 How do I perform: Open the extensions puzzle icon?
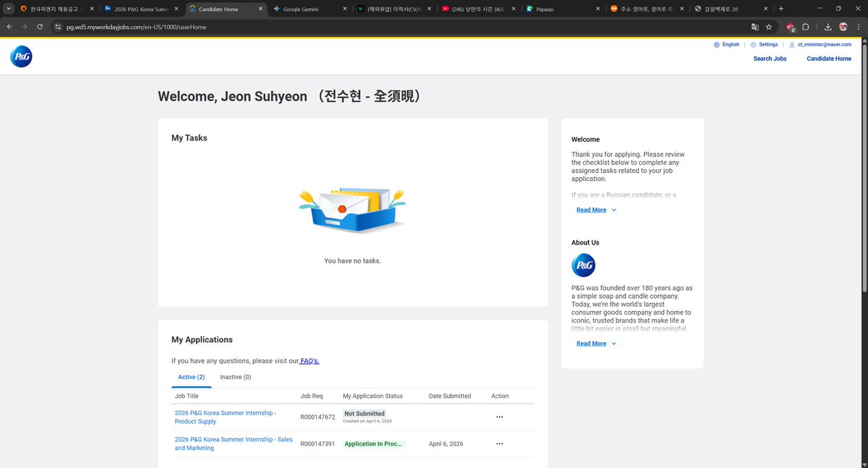(806, 27)
